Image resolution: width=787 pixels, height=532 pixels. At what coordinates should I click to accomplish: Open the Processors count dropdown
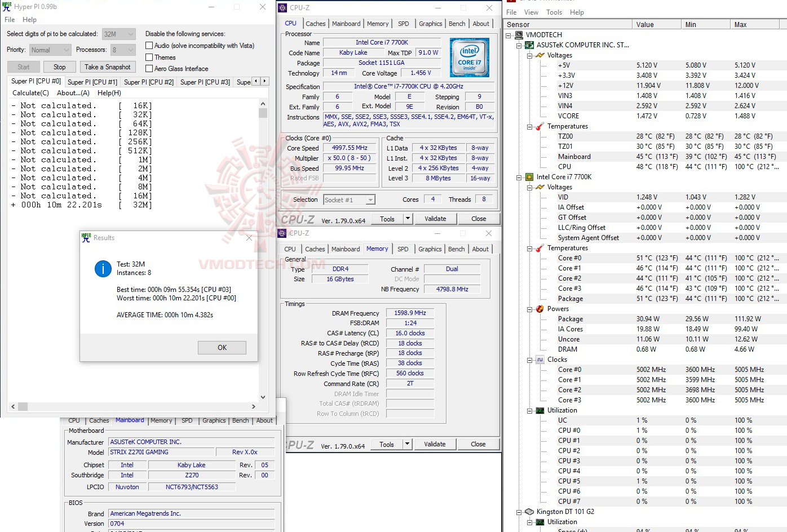pos(123,50)
